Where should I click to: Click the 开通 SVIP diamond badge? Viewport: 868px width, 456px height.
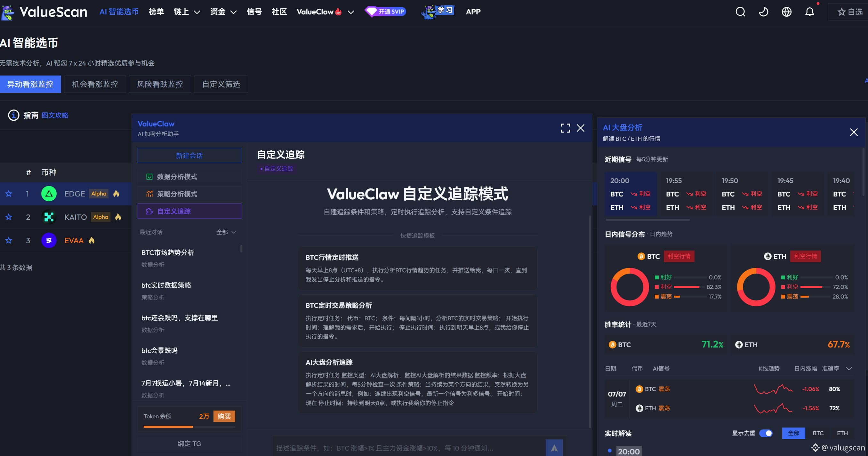pos(385,12)
